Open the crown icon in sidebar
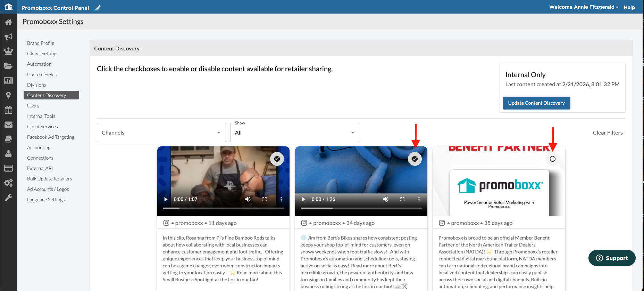The width and height of the screenshot is (644, 291). (x=8, y=51)
